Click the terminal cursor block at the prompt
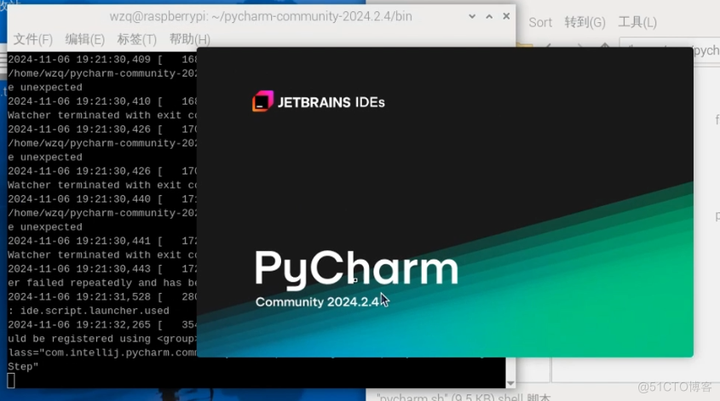Viewport: 720px width, 401px height. tap(11, 381)
